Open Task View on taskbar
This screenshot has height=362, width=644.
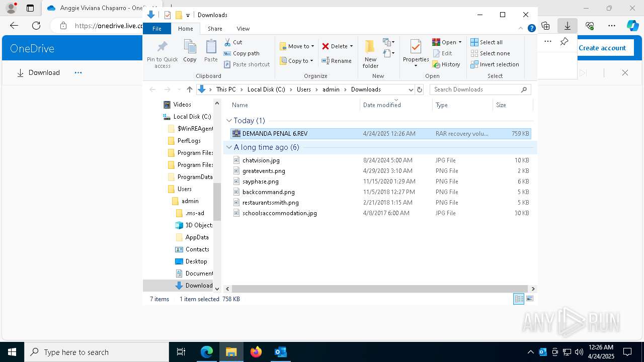click(181, 352)
